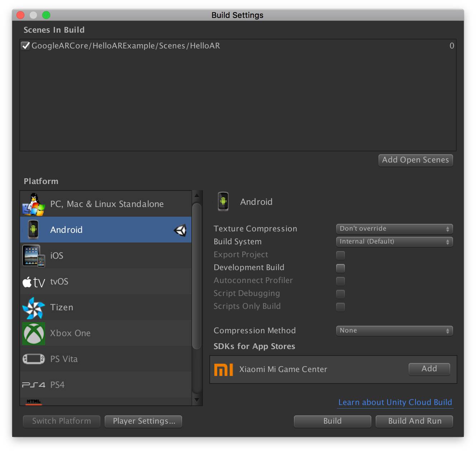Click the Android icon in the settings header
The height and width of the screenshot is (452, 476).
click(x=223, y=202)
